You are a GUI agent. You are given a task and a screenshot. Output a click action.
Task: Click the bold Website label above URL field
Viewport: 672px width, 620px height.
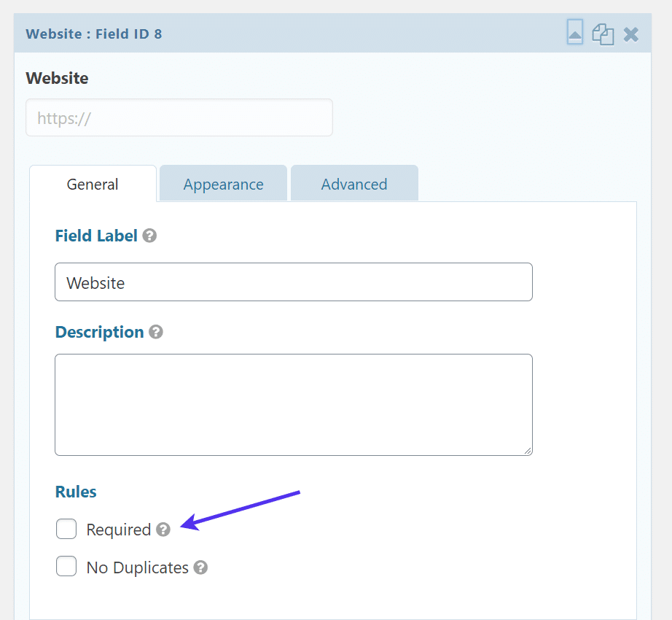[57, 78]
